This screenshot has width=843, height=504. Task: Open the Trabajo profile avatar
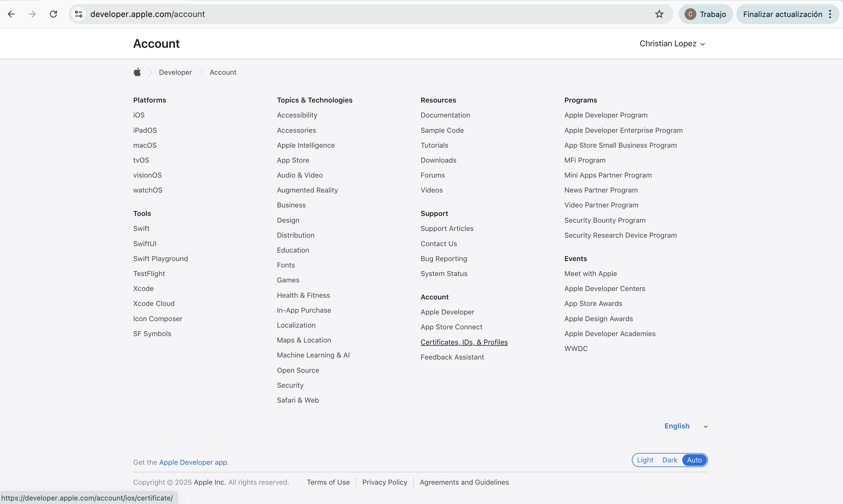click(690, 14)
